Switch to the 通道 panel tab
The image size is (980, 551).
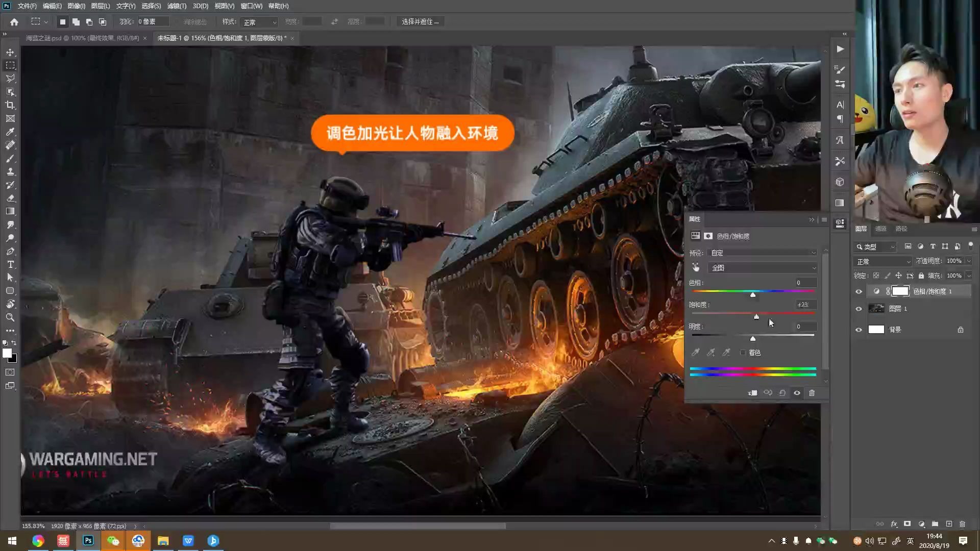tap(881, 229)
